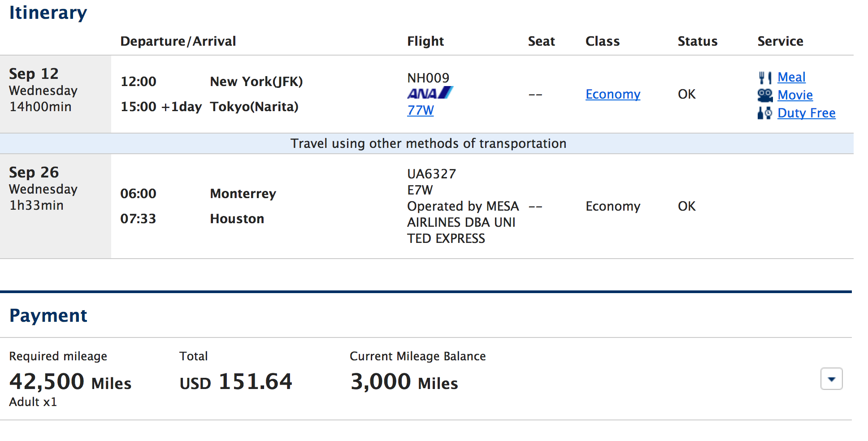Click the Itinerary section heading
868x441 pixels.
tap(48, 13)
